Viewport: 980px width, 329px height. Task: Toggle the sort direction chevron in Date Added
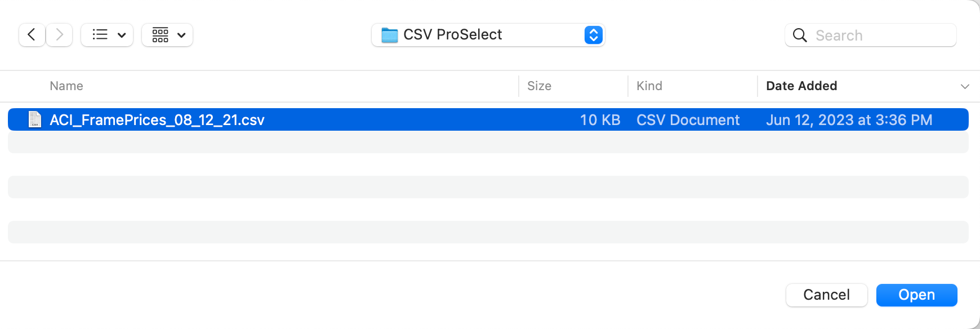[x=964, y=87]
